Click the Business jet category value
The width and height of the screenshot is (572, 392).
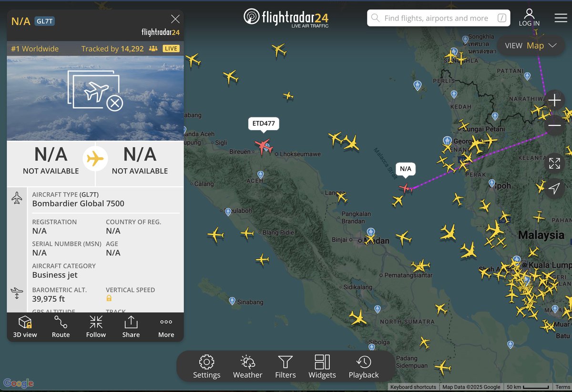(55, 275)
